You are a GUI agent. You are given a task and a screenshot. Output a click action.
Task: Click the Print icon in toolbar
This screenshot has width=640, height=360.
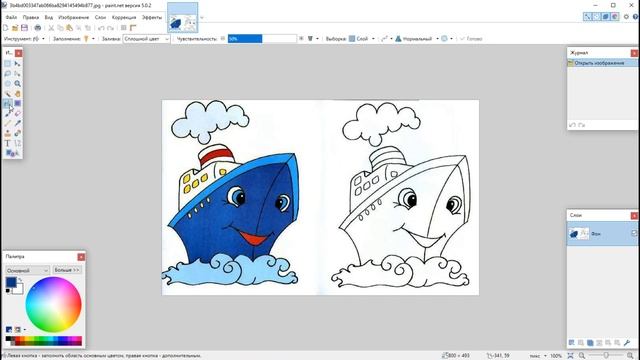[38, 28]
